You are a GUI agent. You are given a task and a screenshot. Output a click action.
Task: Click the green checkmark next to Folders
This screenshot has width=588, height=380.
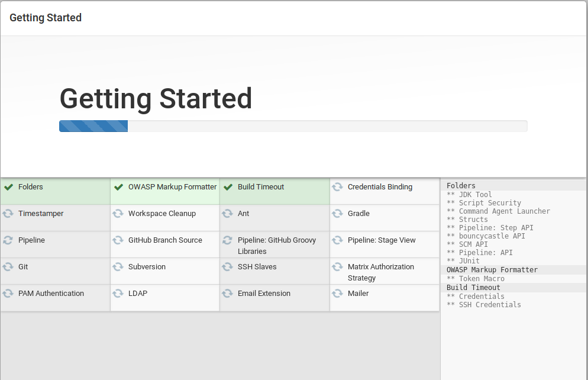pos(9,187)
